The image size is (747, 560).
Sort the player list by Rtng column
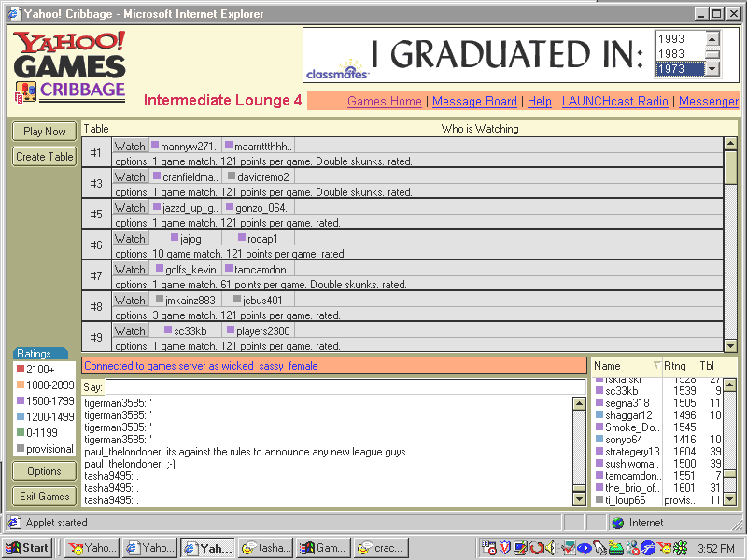(x=680, y=366)
